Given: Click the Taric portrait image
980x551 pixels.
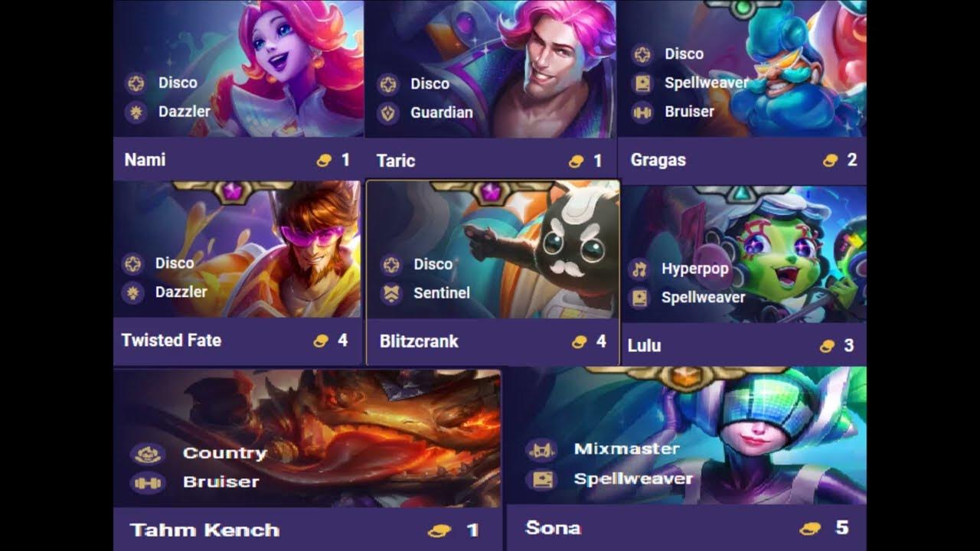Looking at the screenshot, I should click(x=491, y=69).
